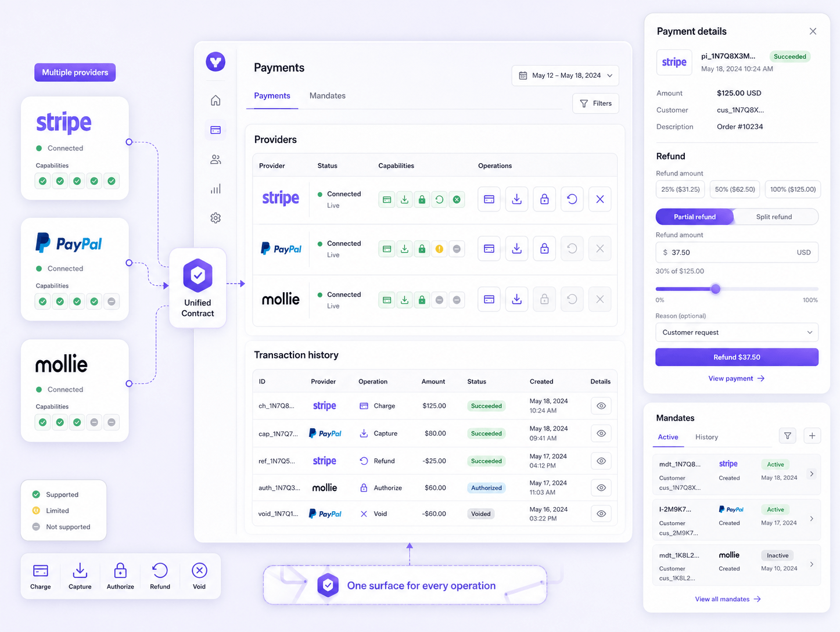Click the Unified Contract shield icon

(x=198, y=275)
